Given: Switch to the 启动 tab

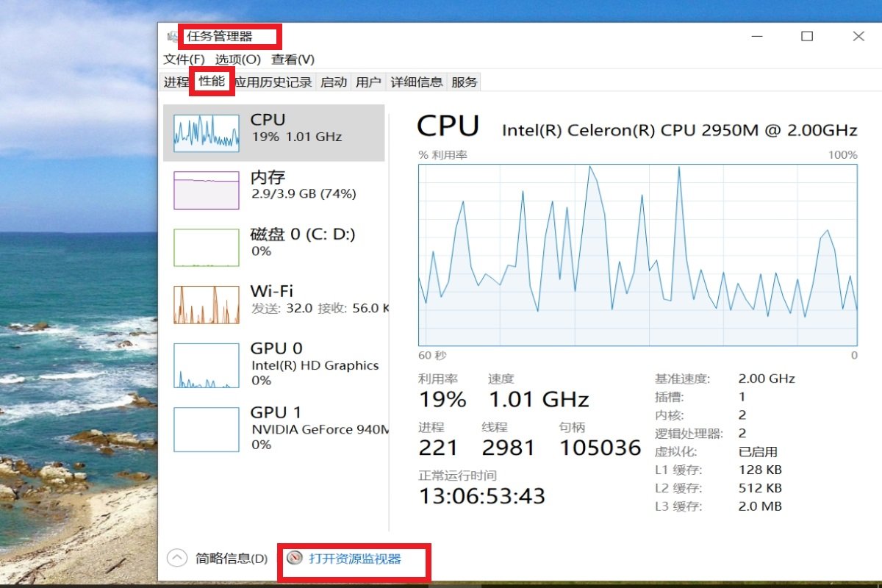Looking at the screenshot, I should 334,82.
